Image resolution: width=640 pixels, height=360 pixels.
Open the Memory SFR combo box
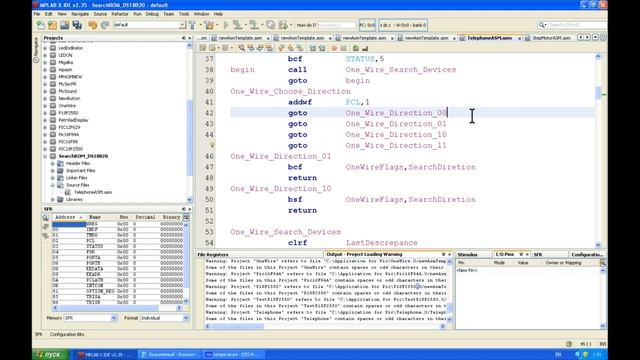click(x=90, y=318)
